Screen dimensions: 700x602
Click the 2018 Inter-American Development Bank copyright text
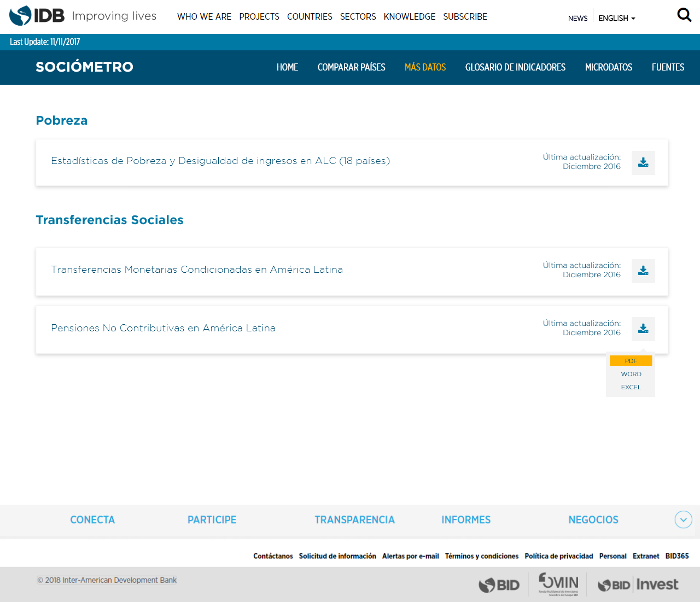coord(107,580)
